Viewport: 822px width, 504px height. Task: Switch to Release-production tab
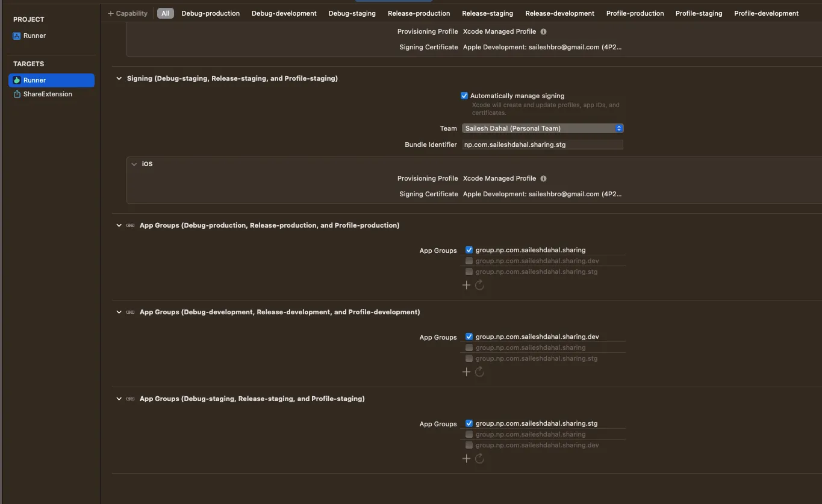tap(419, 13)
